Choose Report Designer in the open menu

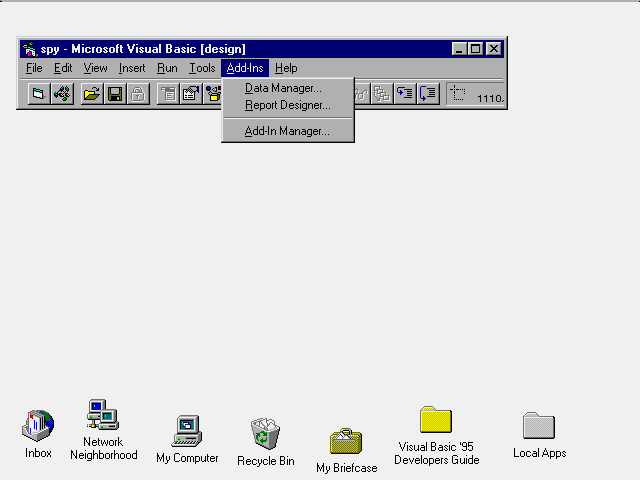tap(287, 105)
